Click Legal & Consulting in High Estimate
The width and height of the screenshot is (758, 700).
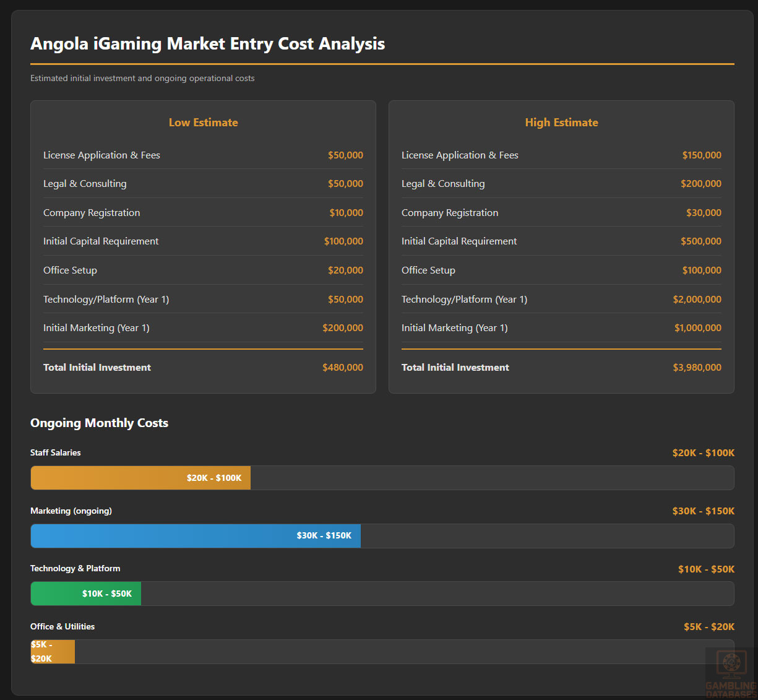(x=443, y=184)
